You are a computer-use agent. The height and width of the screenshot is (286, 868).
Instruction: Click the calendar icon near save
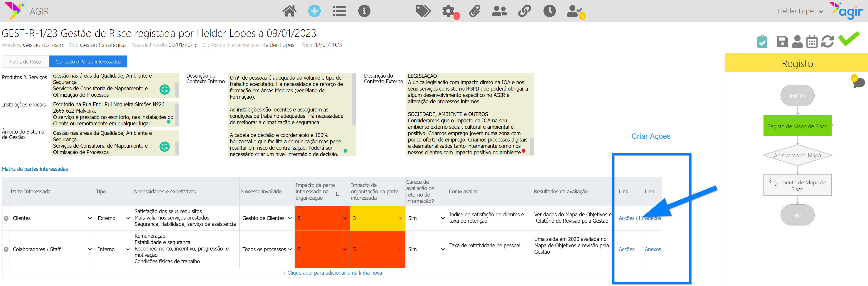click(x=812, y=41)
